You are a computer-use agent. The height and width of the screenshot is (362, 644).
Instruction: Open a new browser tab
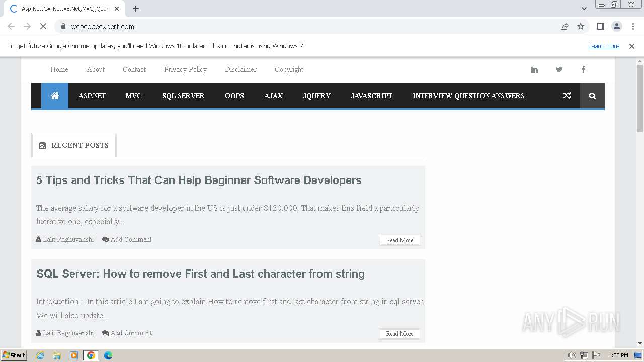(136, 9)
